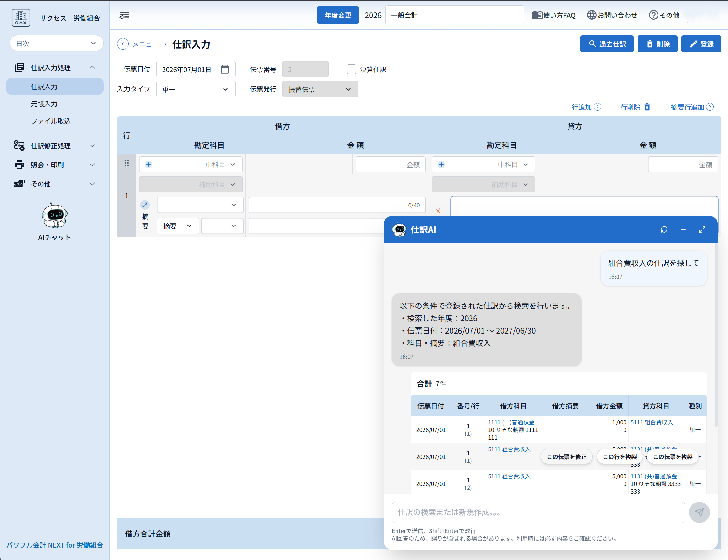The image size is (728, 560).
Task: Send chat message via the paper plane icon
Action: pyautogui.click(x=699, y=512)
